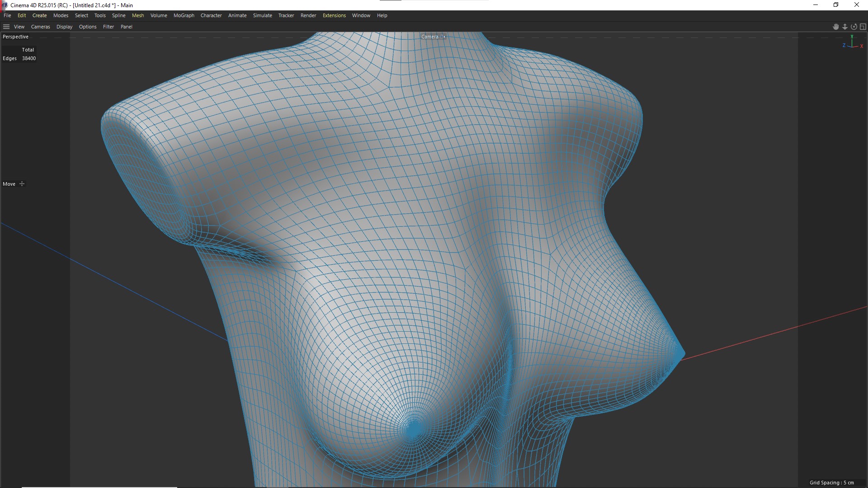Viewport: 868px width, 488px height.
Task: Click the Perspective view label
Action: pyautogui.click(x=15, y=37)
